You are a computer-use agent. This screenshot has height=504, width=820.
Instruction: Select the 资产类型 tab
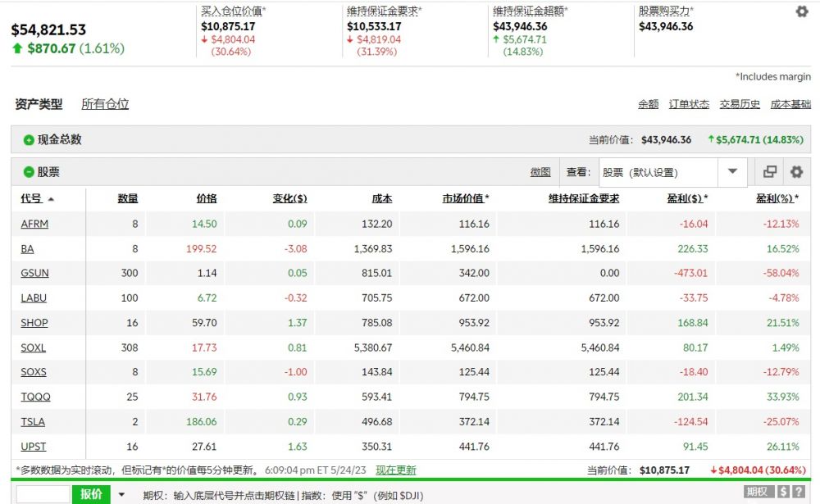coord(39,104)
